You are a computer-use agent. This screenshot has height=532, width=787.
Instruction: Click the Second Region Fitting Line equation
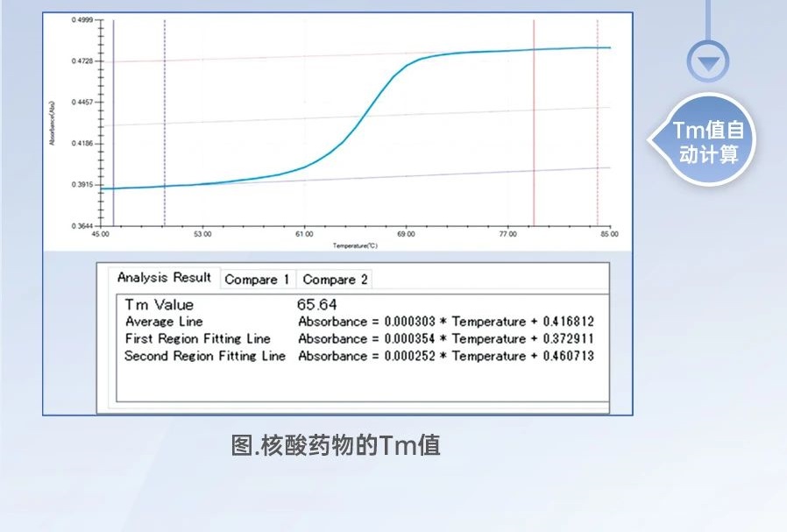coord(445,356)
